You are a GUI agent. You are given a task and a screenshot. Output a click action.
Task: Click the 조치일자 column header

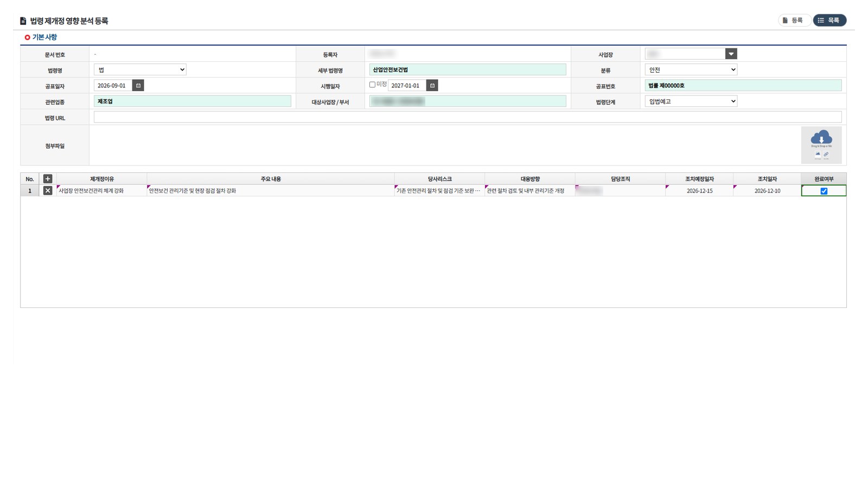(767, 179)
